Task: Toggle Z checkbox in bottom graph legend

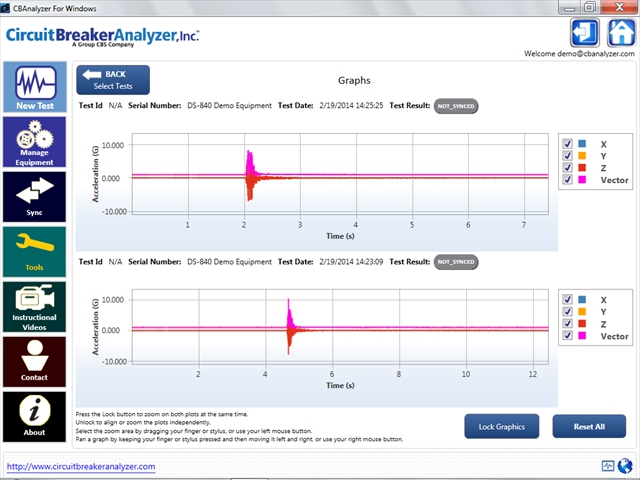Action: pos(567,323)
